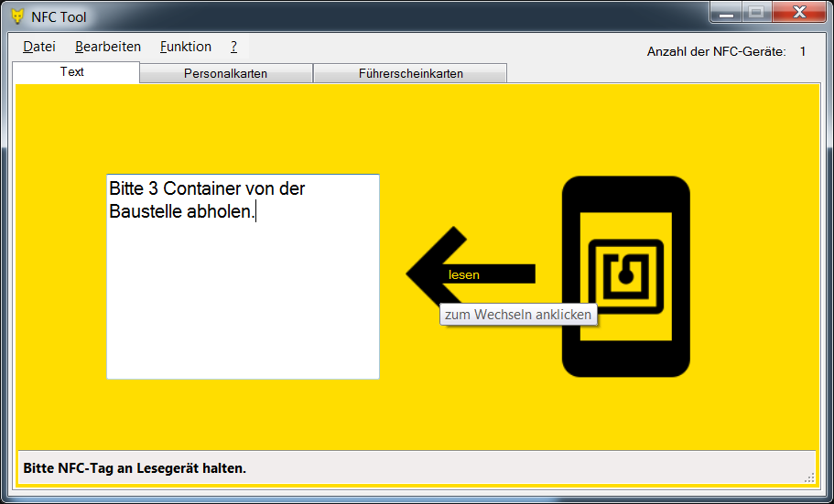The width and height of the screenshot is (834, 504).
Task: Switch to the Personalkarten tab
Action: tap(225, 73)
